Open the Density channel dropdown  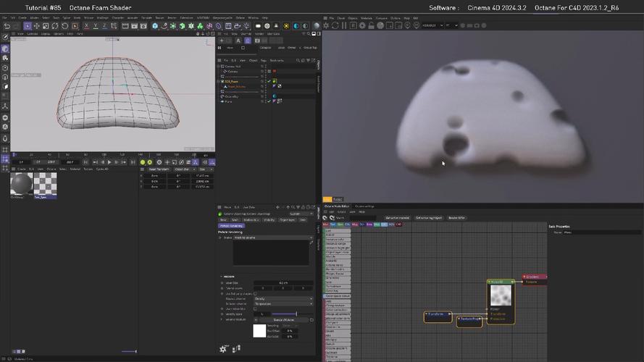[x=283, y=299]
